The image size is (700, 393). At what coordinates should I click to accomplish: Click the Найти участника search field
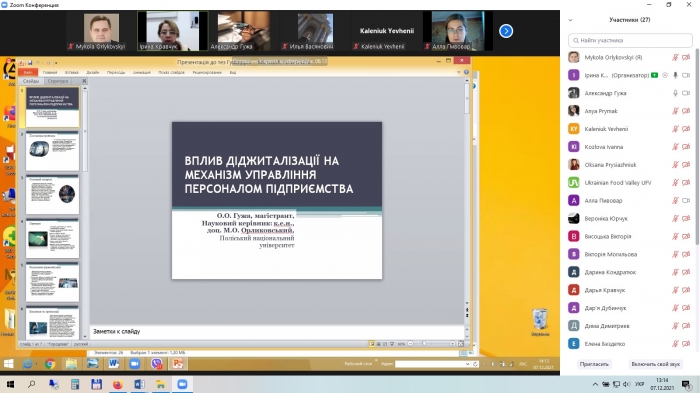[630, 40]
